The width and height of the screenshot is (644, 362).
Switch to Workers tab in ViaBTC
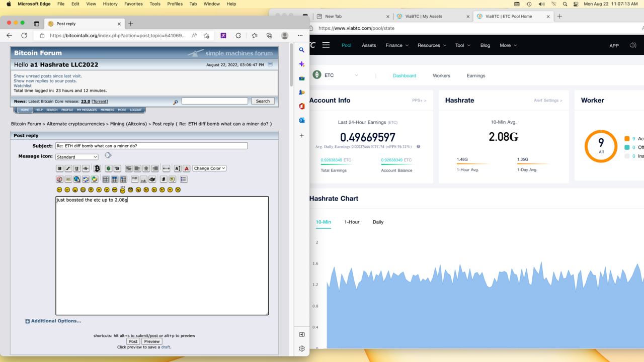(x=441, y=75)
